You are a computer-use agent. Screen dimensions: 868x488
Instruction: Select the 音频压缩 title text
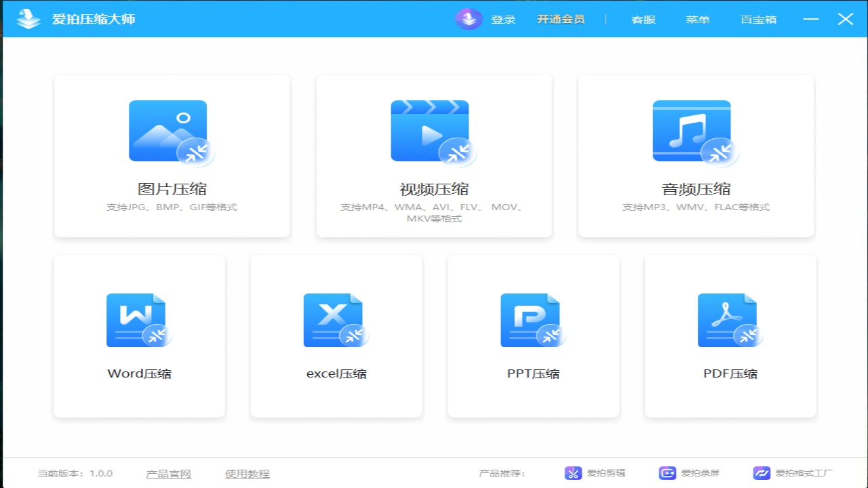tap(696, 189)
